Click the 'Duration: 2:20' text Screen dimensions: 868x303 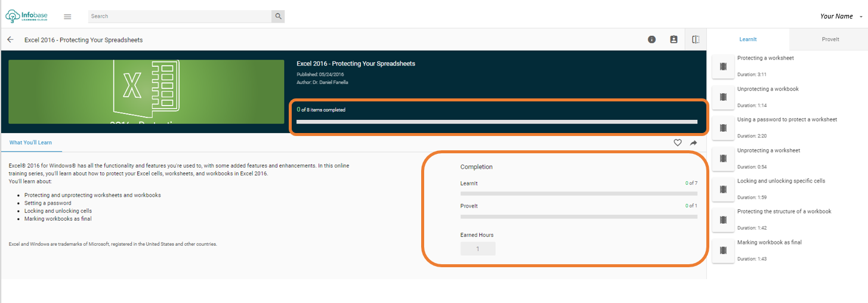pyautogui.click(x=752, y=136)
